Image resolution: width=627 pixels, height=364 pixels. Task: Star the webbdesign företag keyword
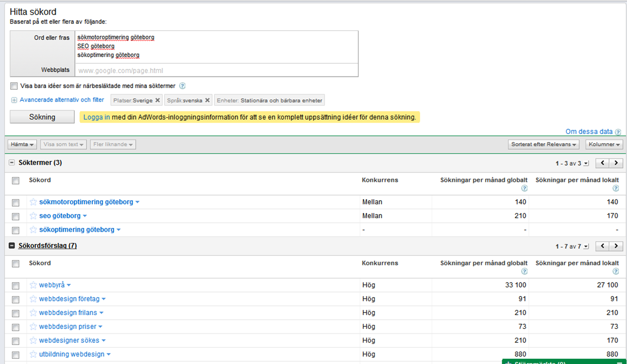click(x=33, y=299)
